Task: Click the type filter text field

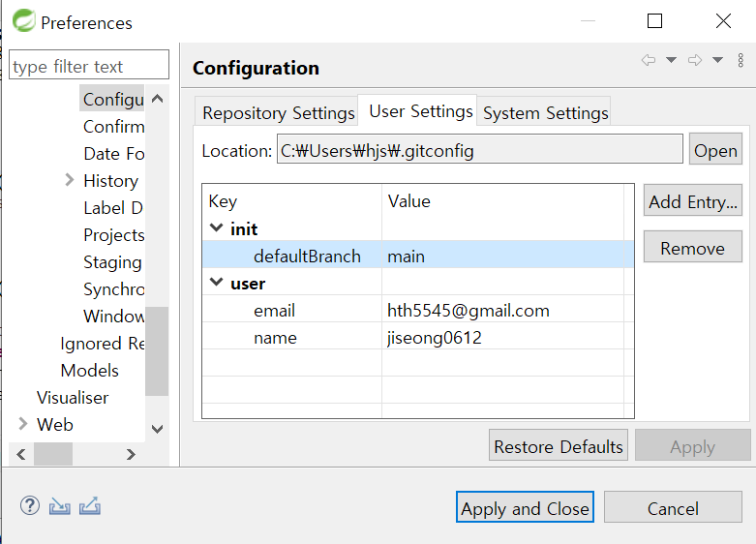Action: [89, 66]
